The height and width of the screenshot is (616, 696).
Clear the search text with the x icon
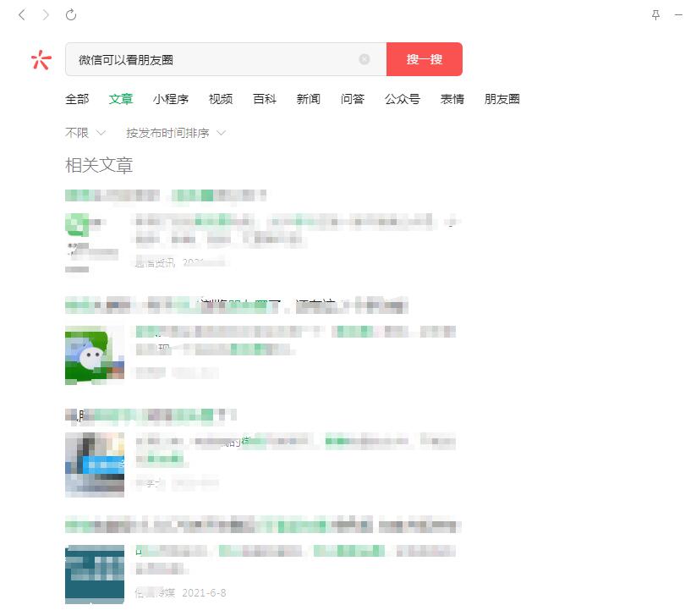tap(364, 59)
